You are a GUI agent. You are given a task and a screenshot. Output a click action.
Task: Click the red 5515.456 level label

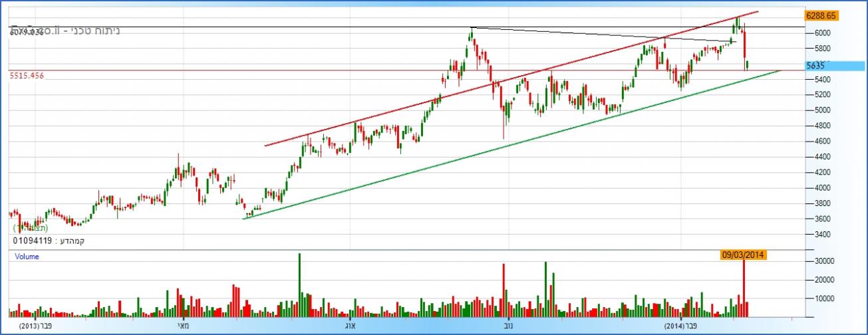(27, 76)
